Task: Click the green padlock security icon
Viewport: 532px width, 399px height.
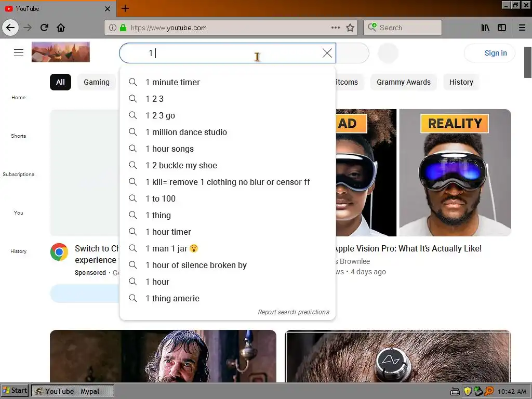Action: tap(123, 28)
